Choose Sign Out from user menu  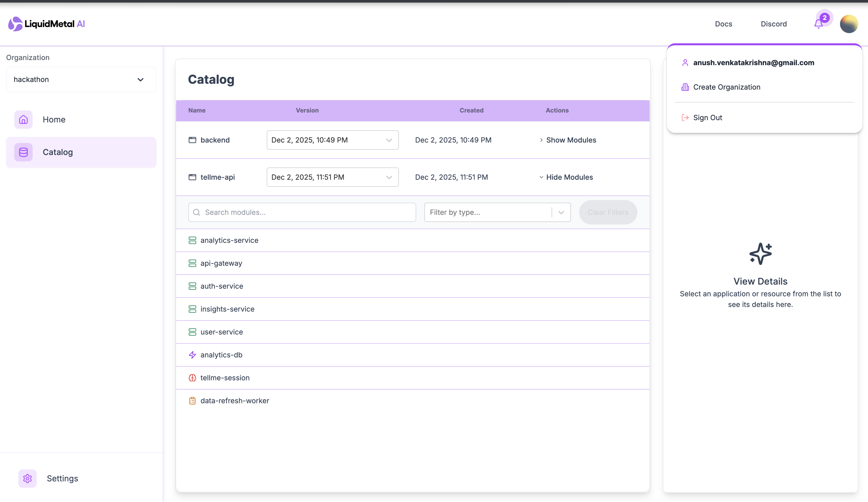coord(707,118)
